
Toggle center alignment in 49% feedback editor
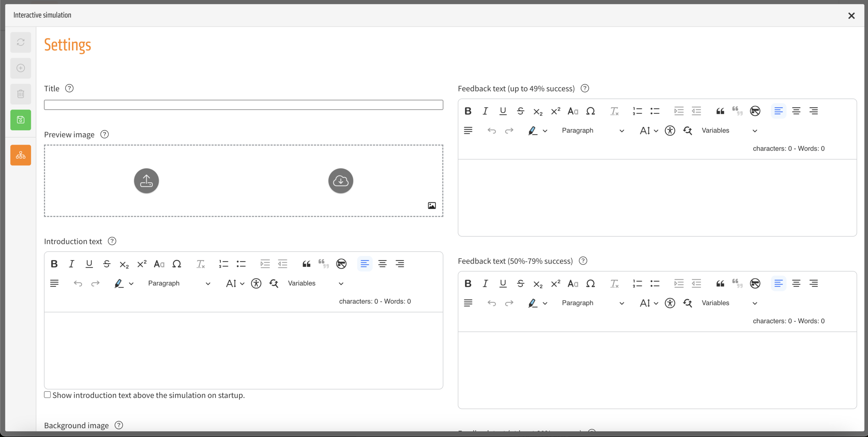796,111
